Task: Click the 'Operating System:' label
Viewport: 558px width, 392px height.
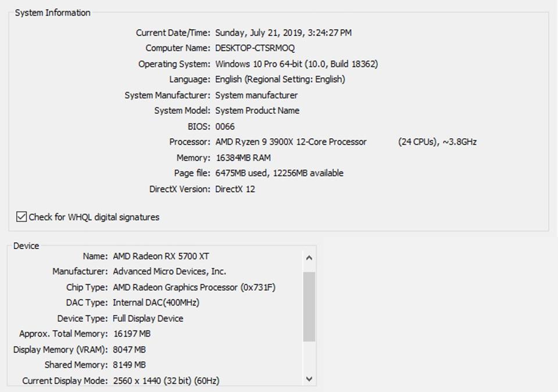Action: tap(174, 64)
